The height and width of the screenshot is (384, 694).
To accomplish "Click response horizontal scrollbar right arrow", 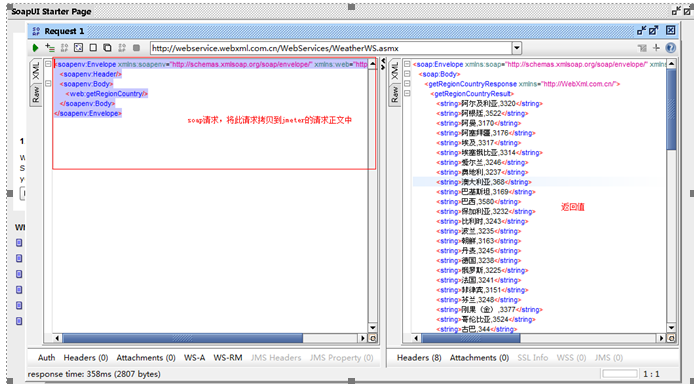I will [662, 338].
